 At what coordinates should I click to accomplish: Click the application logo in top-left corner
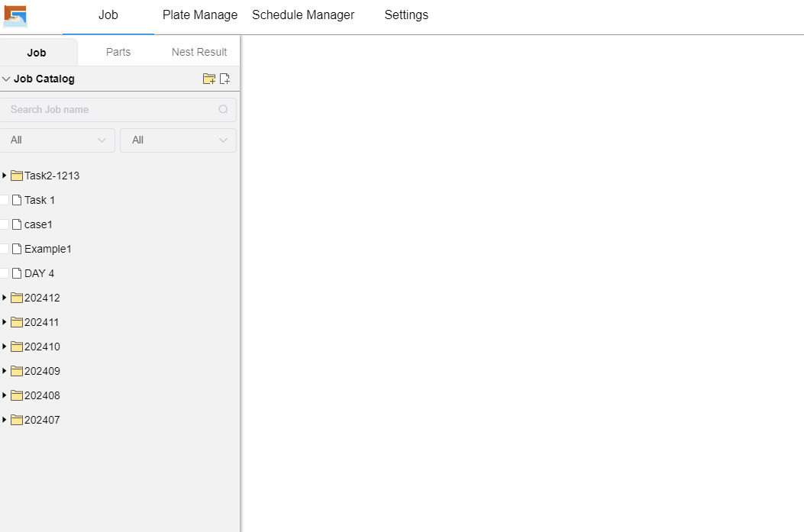click(15, 16)
